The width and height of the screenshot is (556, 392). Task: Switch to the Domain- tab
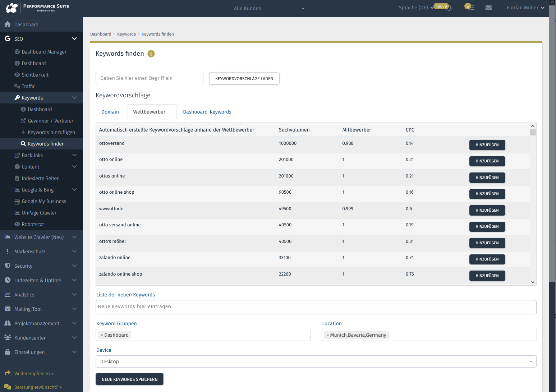(111, 112)
